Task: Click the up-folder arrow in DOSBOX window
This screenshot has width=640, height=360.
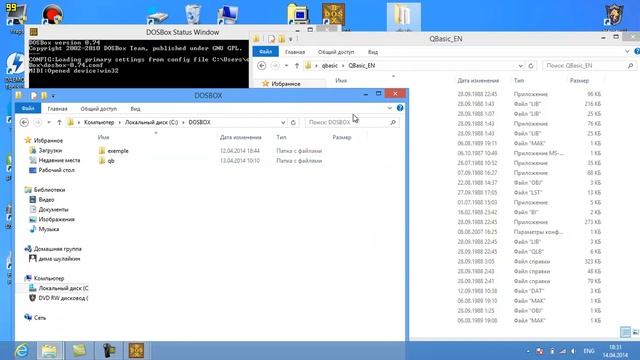Action: [x=59, y=122]
